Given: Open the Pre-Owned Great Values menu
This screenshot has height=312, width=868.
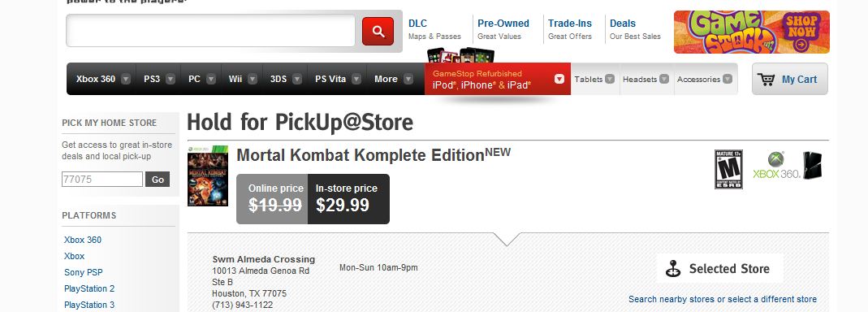Looking at the screenshot, I should click(x=503, y=29).
